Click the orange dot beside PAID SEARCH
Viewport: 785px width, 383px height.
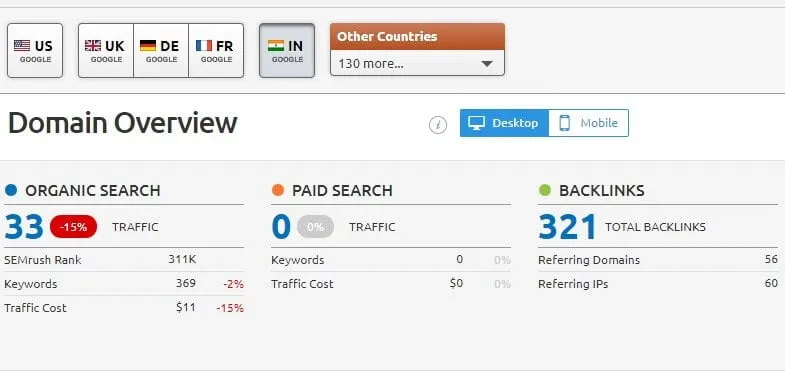[x=278, y=190]
